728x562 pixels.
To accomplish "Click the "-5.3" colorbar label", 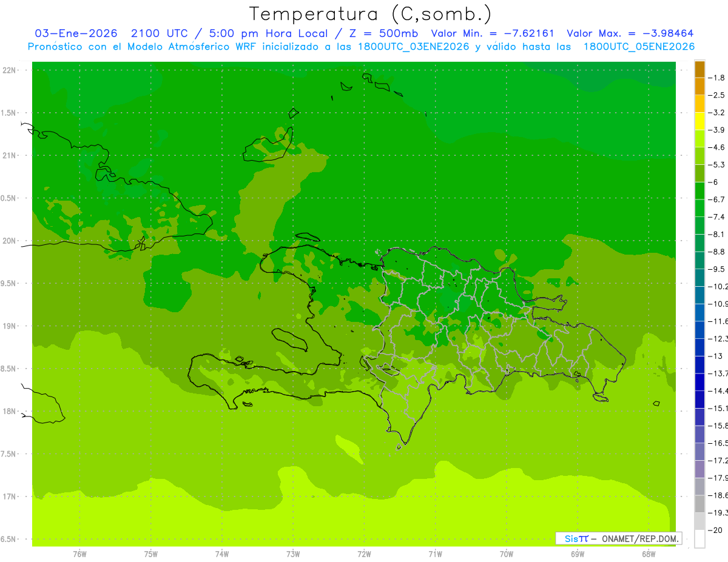I will (x=717, y=164).
